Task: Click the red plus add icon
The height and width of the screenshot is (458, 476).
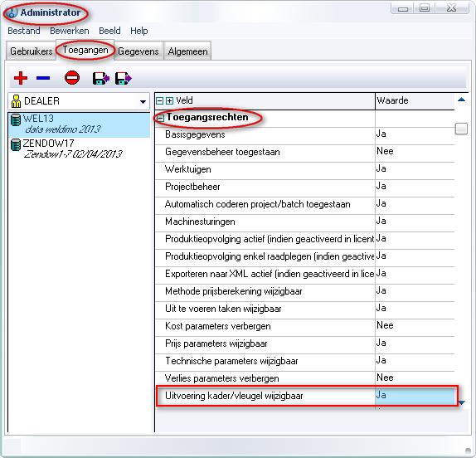Action: coord(21,78)
